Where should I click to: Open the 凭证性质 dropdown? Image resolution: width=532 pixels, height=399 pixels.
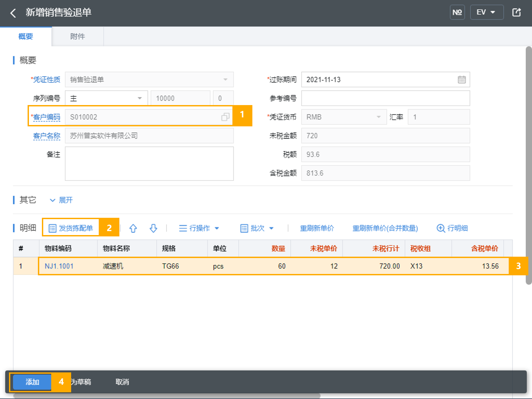click(149, 79)
